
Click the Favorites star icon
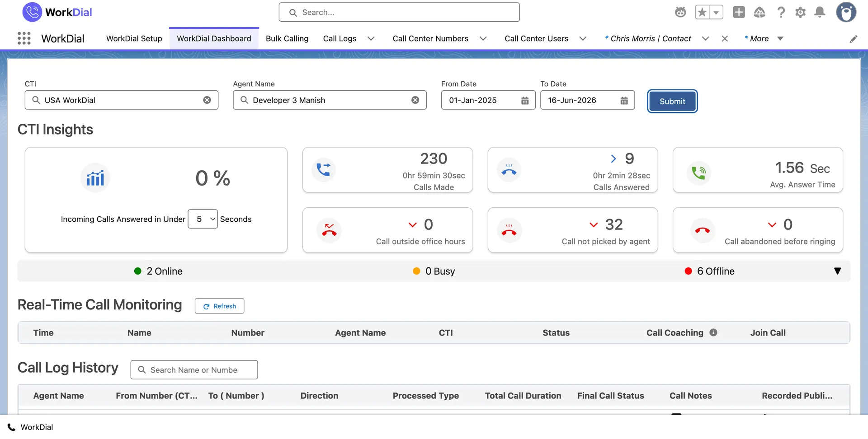pyautogui.click(x=702, y=12)
